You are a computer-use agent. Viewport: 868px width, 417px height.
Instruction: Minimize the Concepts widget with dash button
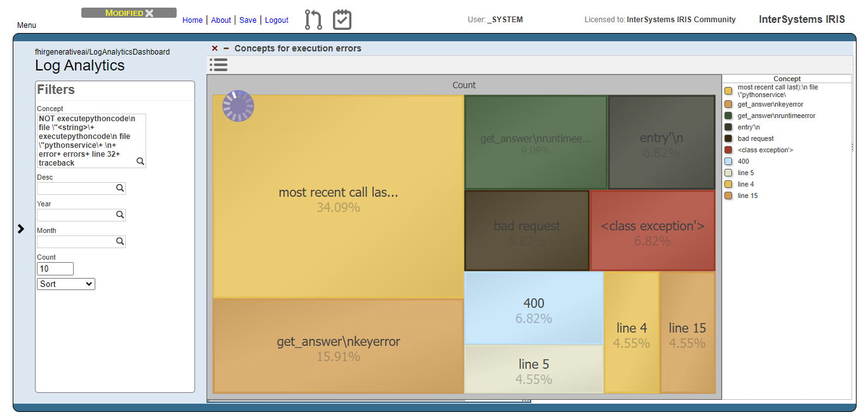(226, 48)
